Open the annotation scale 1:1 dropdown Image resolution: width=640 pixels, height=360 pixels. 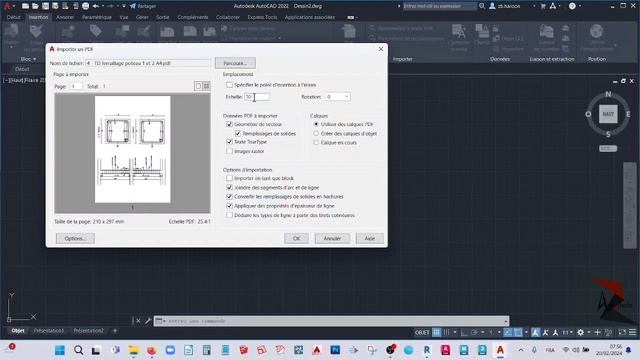[x=567, y=332]
